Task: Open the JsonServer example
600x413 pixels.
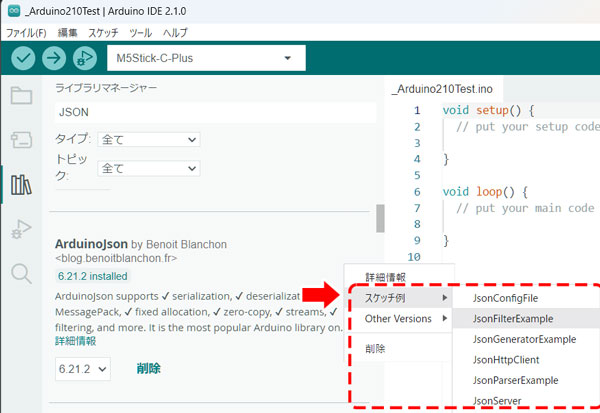Action: [x=497, y=401]
